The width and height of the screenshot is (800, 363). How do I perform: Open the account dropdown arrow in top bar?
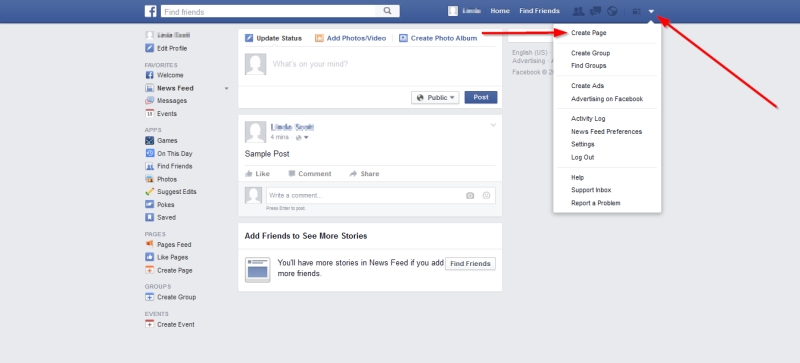click(652, 11)
